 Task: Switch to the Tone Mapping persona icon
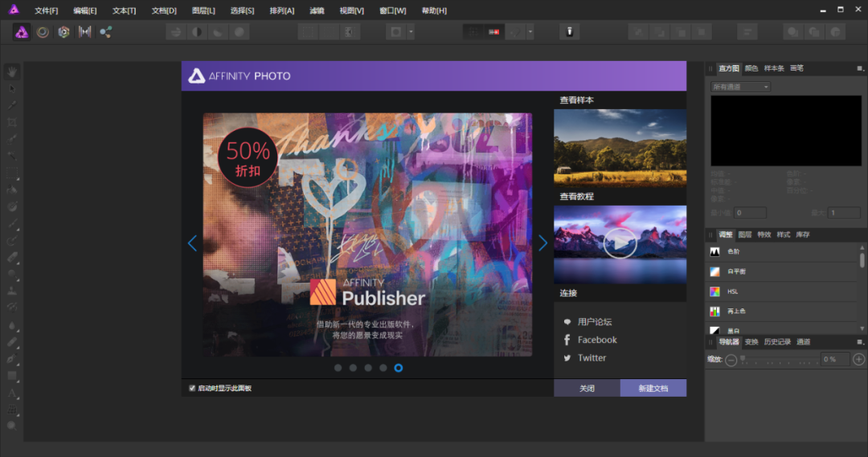pyautogui.click(x=84, y=32)
